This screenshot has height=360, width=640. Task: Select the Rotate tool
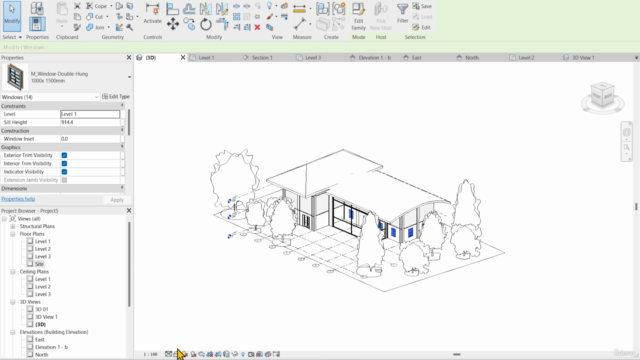pos(206,24)
